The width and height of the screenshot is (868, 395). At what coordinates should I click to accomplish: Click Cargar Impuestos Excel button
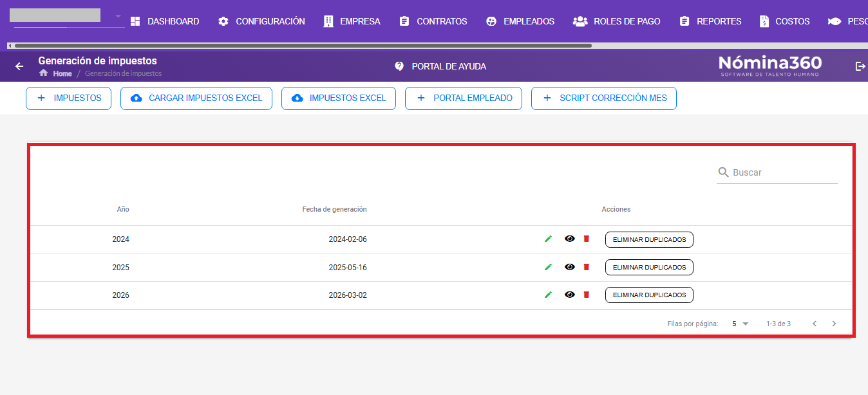point(196,98)
